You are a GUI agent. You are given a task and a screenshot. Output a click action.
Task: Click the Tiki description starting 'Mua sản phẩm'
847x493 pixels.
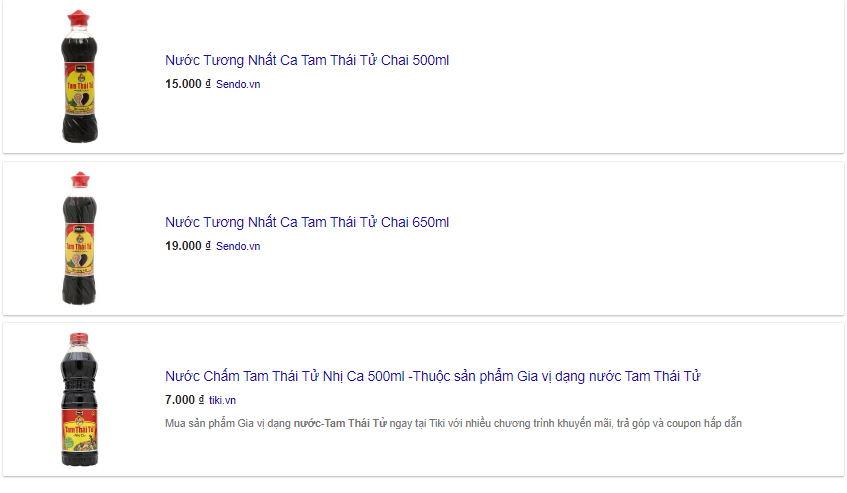[453, 423]
